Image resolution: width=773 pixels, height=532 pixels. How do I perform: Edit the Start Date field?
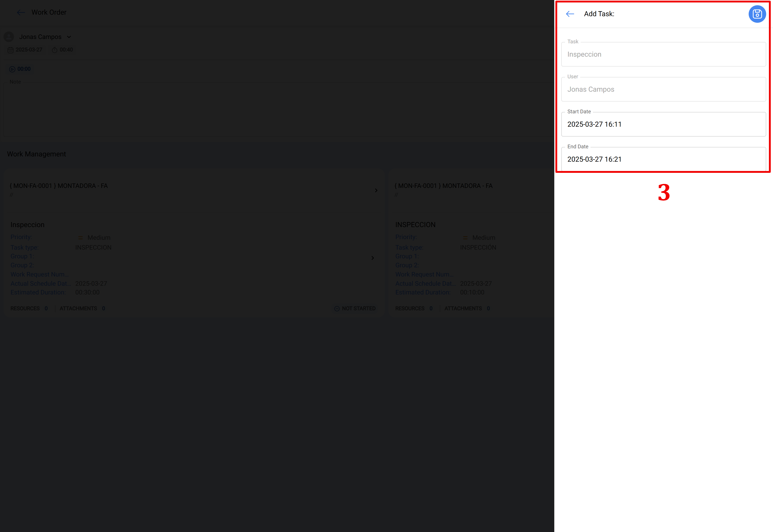coord(663,124)
